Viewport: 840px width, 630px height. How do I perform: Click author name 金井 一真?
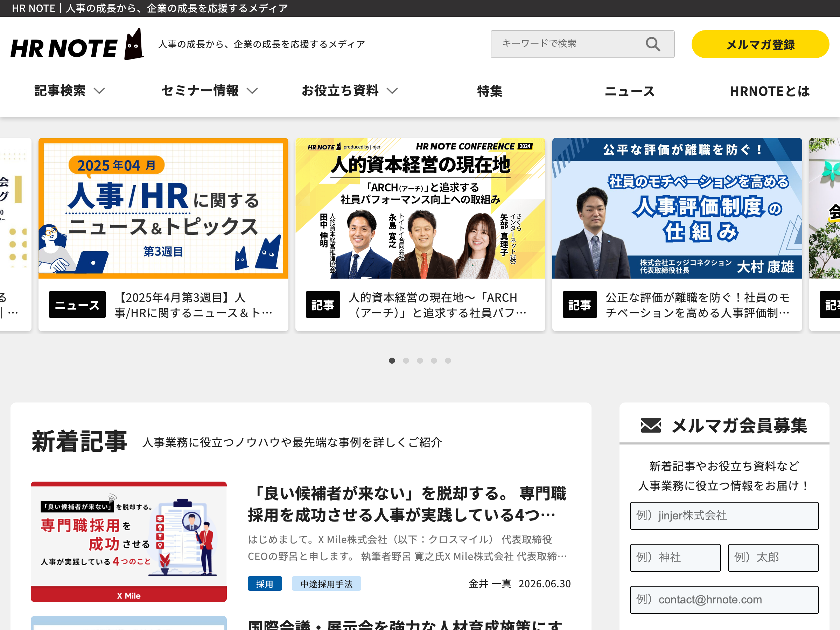490,584
